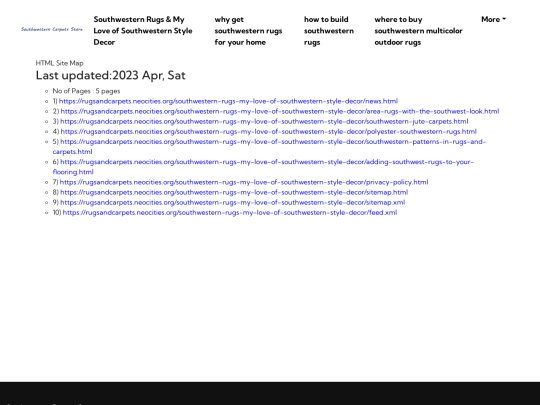
Task: Open polyester-southwestern-rugs.html link
Action: point(269,132)
